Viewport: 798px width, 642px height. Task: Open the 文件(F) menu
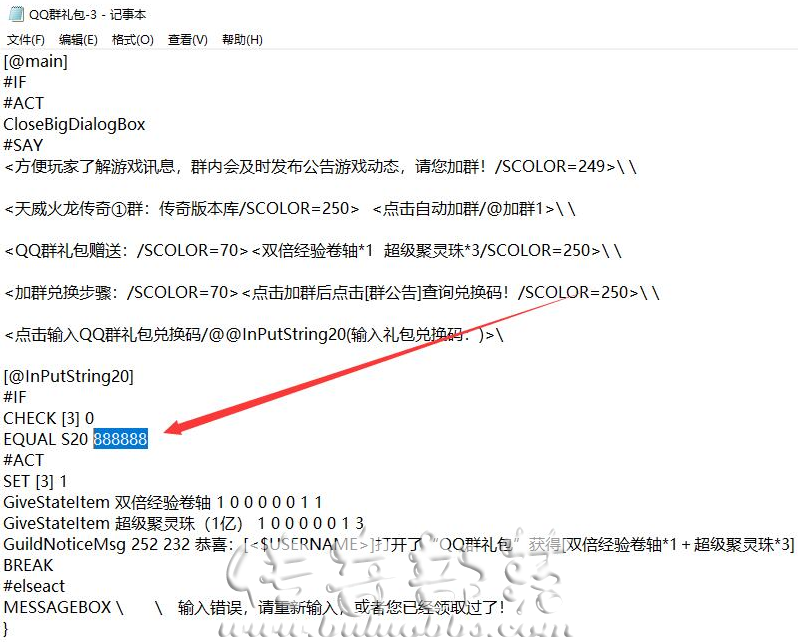[x=26, y=40]
